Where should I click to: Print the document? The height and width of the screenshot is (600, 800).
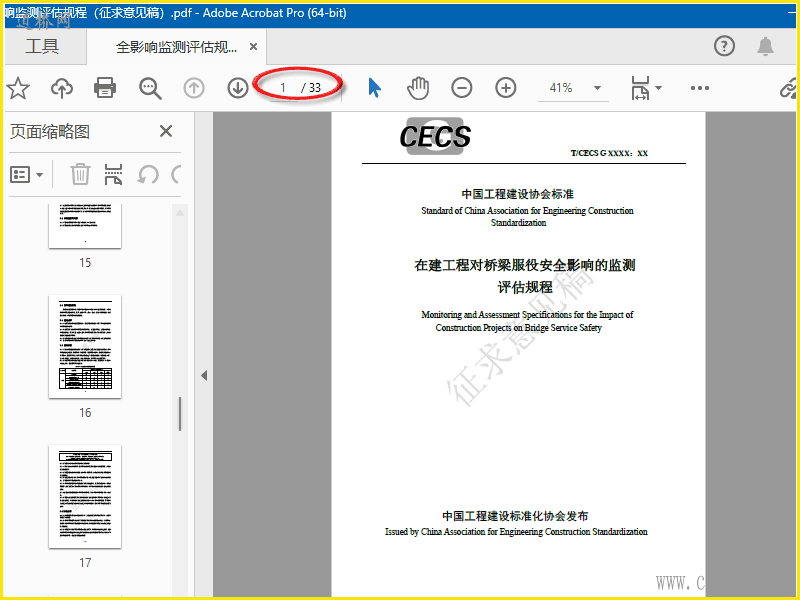(x=105, y=88)
